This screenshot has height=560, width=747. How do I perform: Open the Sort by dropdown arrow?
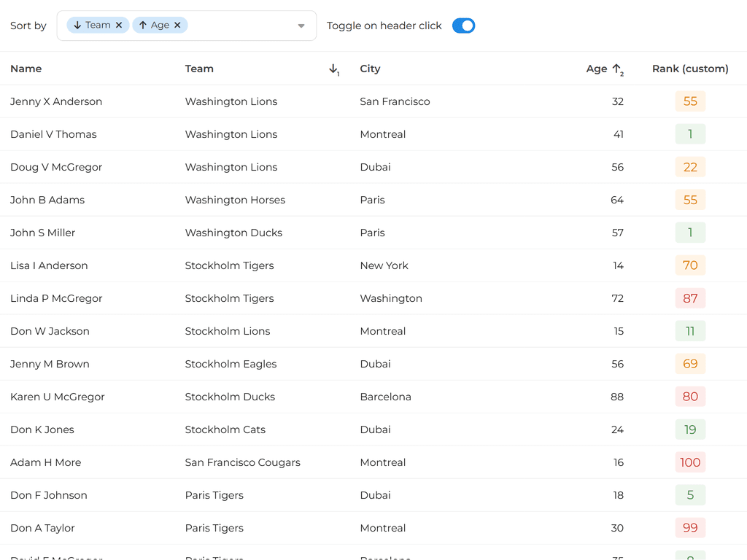coord(301,26)
